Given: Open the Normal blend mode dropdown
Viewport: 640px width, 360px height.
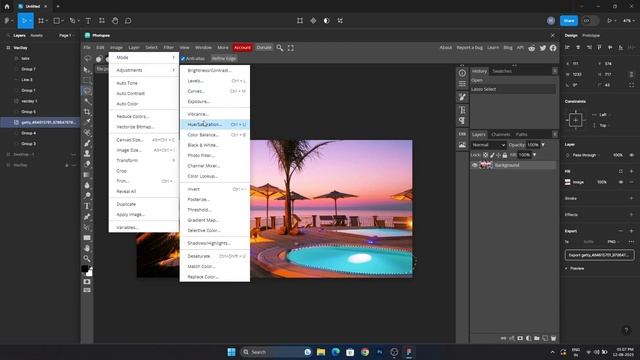Looking at the screenshot, I should pyautogui.click(x=489, y=145).
